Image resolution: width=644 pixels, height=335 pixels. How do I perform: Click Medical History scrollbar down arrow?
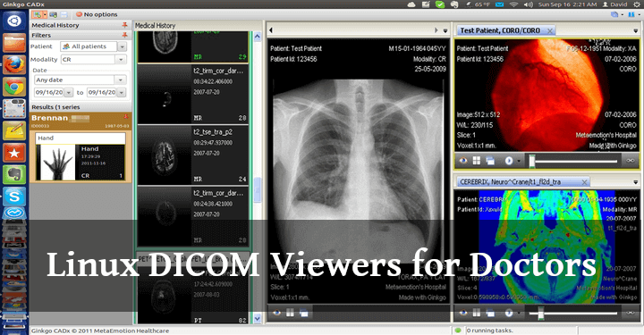[x=258, y=318]
